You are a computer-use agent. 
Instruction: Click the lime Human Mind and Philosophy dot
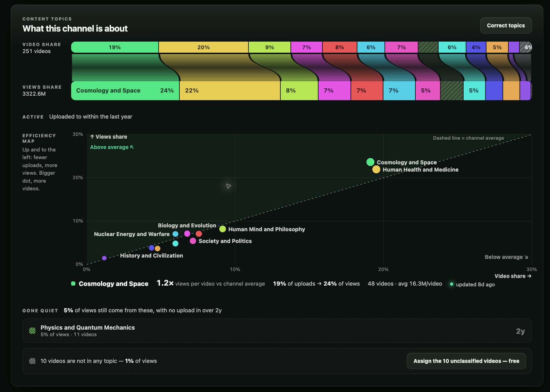tap(222, 229)
